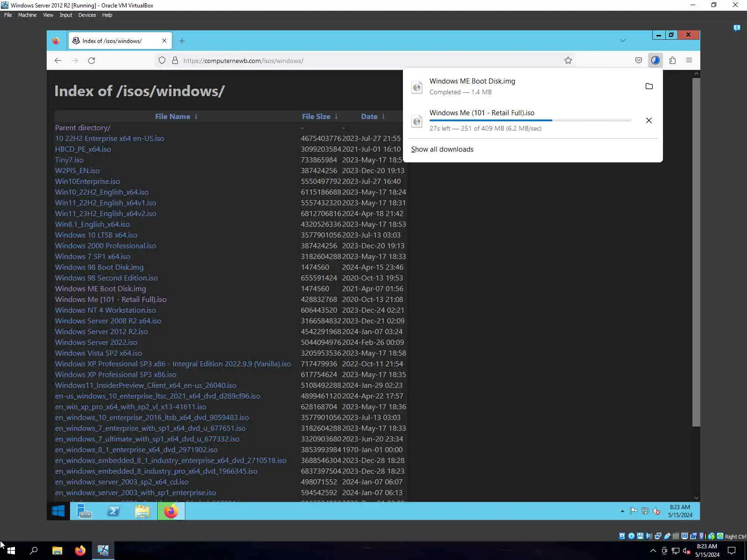The width and height of the screenshot is (747, 560).
Task: Select the VirtualBox VM host taskbar button
Action: [x=103, y=551]
